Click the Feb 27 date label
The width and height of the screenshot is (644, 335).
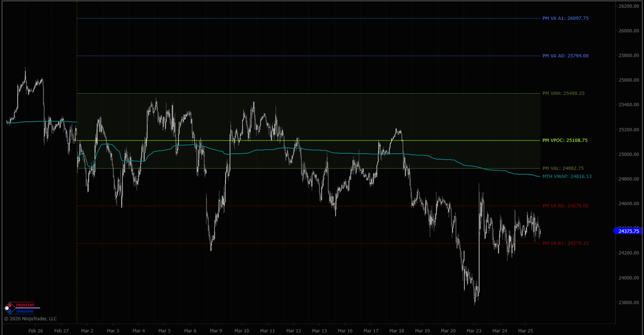coord(62,331)
